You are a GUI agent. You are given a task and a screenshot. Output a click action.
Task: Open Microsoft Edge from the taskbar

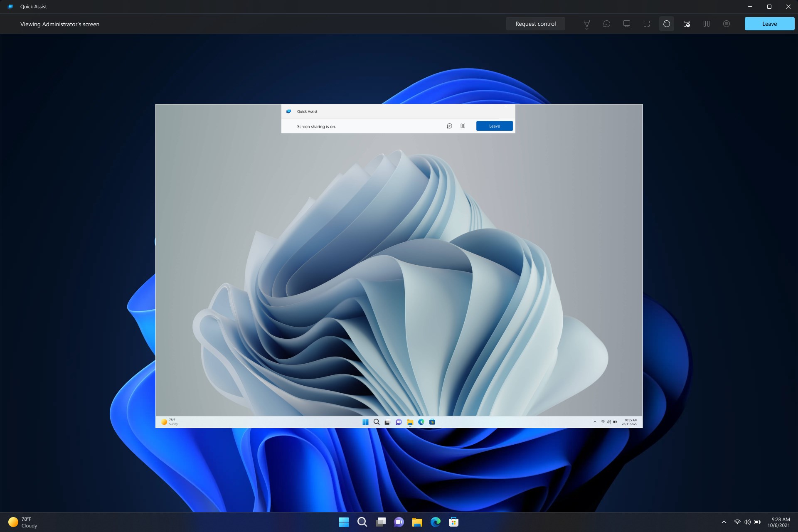click(x=435, y=522)
